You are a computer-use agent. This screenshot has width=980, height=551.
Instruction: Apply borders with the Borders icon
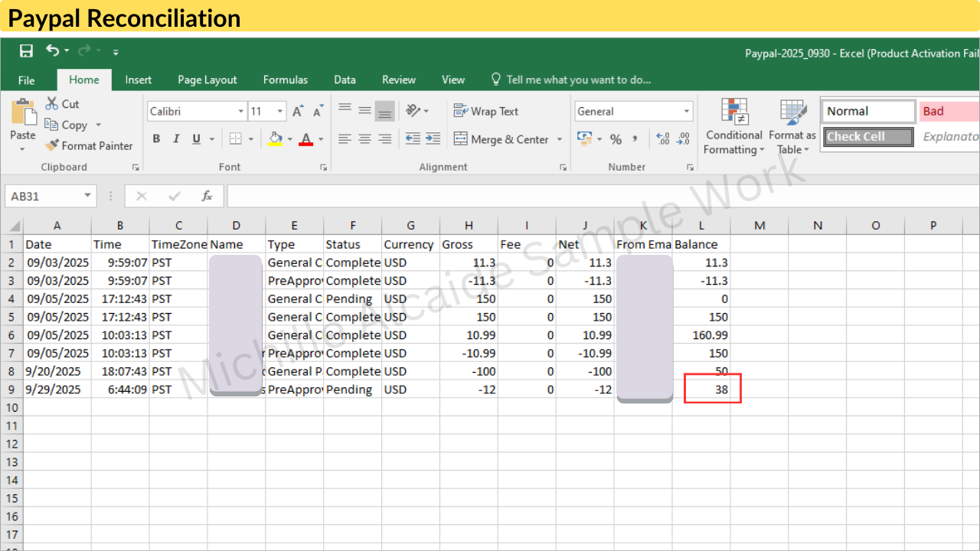click(235, 139)
